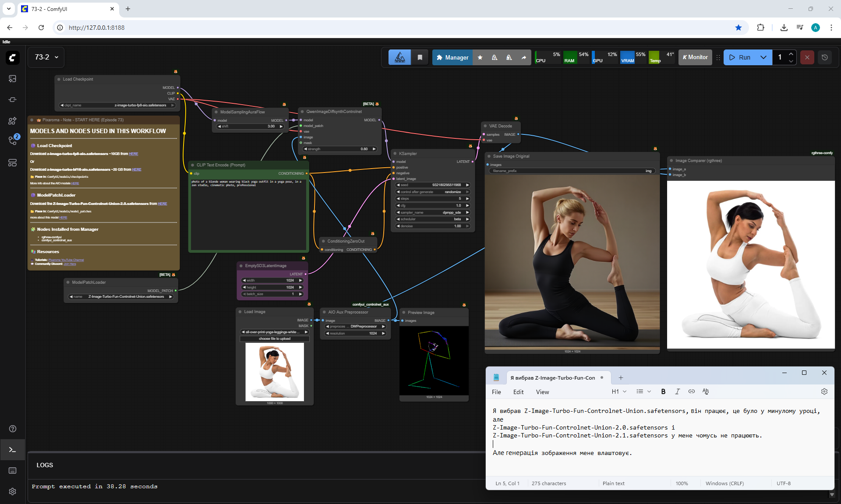Click the star icon next to Manager
841x504 pixels.
tap(480, 57)
